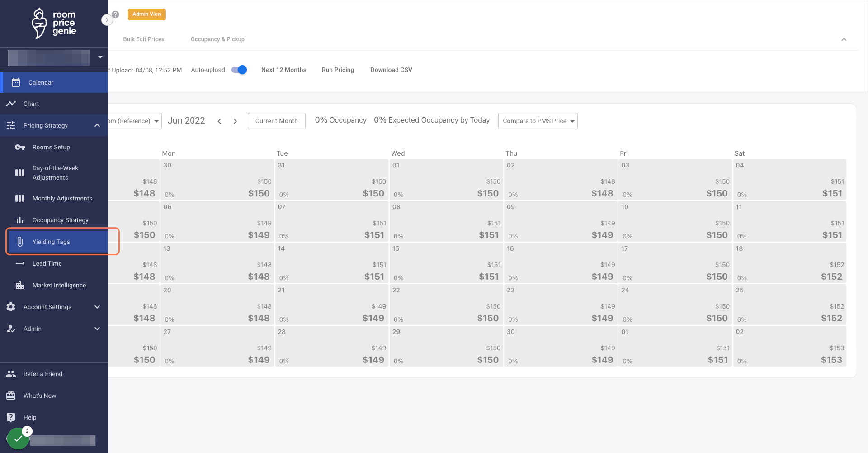Image resolution: width=868 pixels, height=453 pixels.
Task: Collapse the Pricing Strategy menu
Action: coord(97,125)
